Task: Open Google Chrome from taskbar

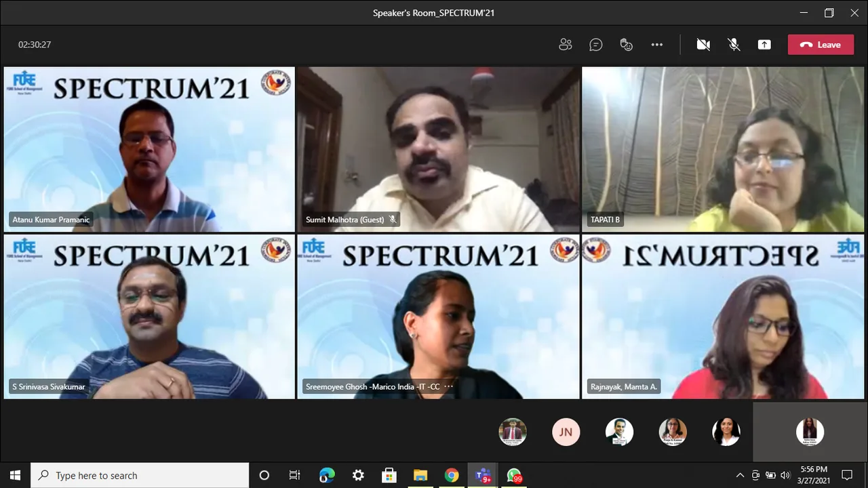Action: (452, 475)
